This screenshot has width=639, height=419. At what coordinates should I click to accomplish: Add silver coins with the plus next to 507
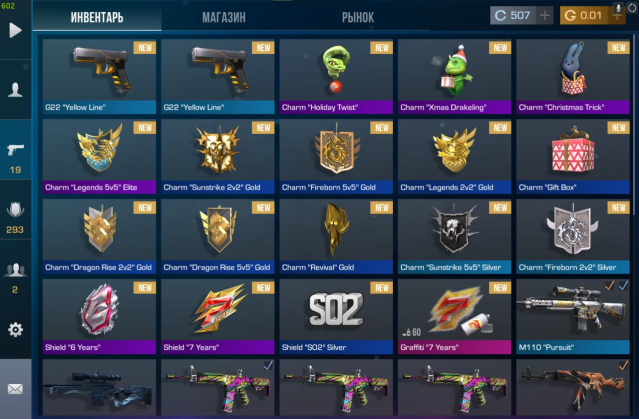pos(544,15)
